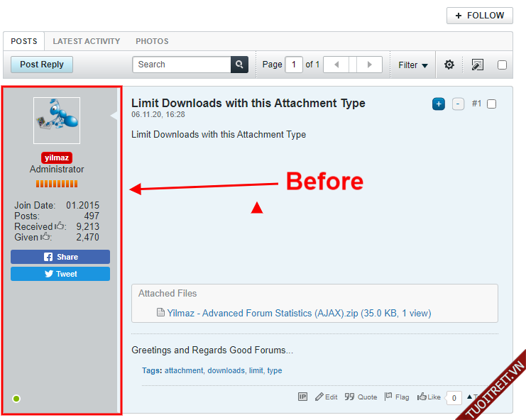Toggle the select-all checkbox in toolbar
The height and width of the screenshot is (420, 526).
502,65
